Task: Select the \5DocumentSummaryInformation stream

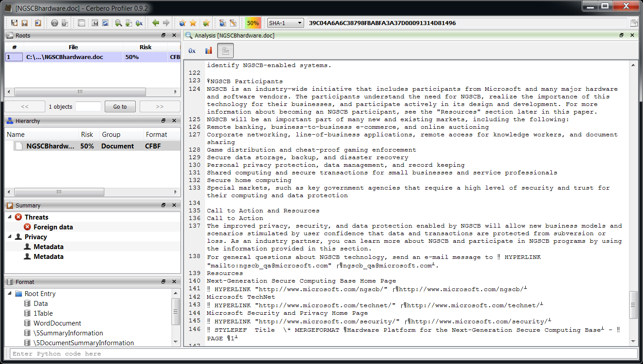Action: pyautogui.click(x=84, y=343)
